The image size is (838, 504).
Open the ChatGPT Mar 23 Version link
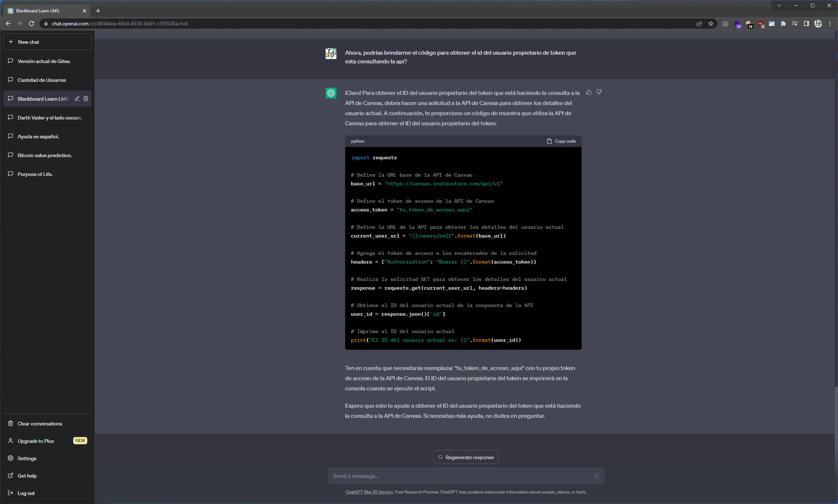[x=369, y=492]
